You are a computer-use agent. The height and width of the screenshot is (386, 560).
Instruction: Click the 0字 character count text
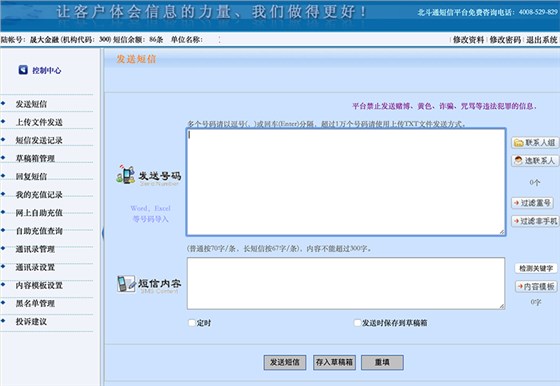point(536,302)
